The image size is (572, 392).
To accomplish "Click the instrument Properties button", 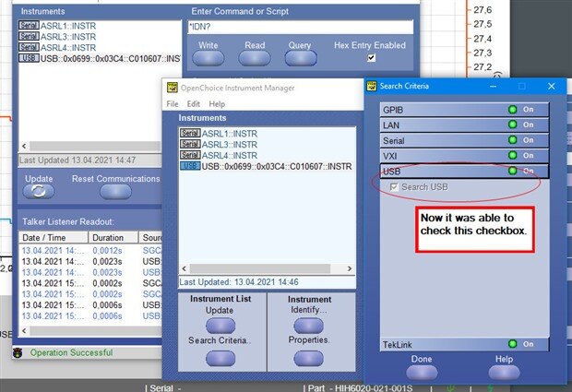I will 309,358.
